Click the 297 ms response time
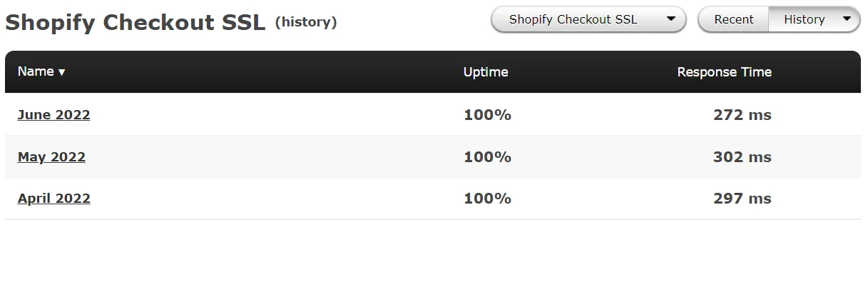Viewport: 868px width, 290px height. [x=742, y=199]
